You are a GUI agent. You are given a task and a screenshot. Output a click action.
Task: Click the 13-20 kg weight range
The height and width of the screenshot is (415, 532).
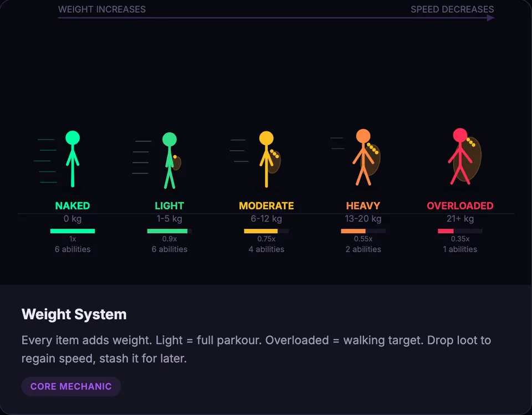[363, 219]
